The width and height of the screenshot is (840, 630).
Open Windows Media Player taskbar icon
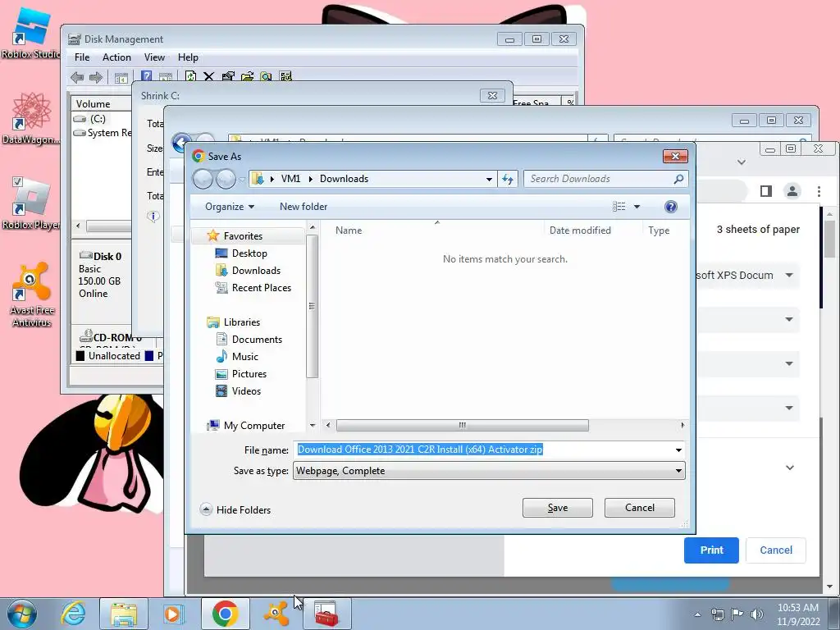(174, 614)
